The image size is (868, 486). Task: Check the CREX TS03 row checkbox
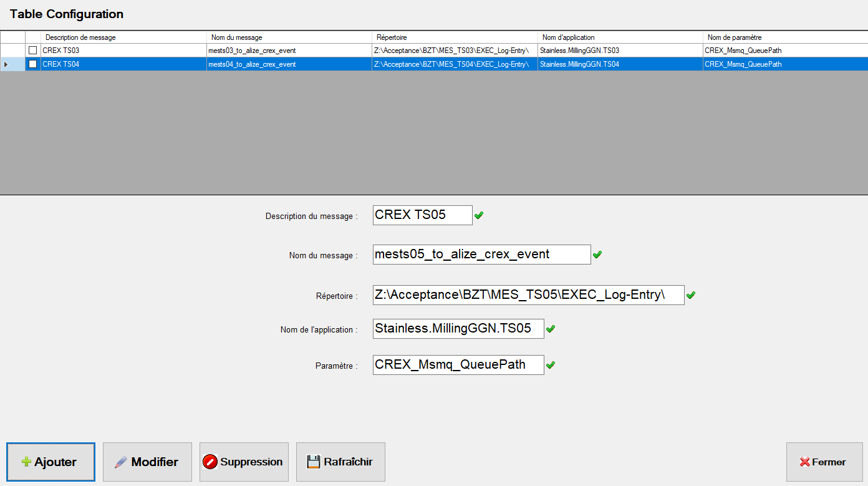pyautogui.click(x=33, y=51)
